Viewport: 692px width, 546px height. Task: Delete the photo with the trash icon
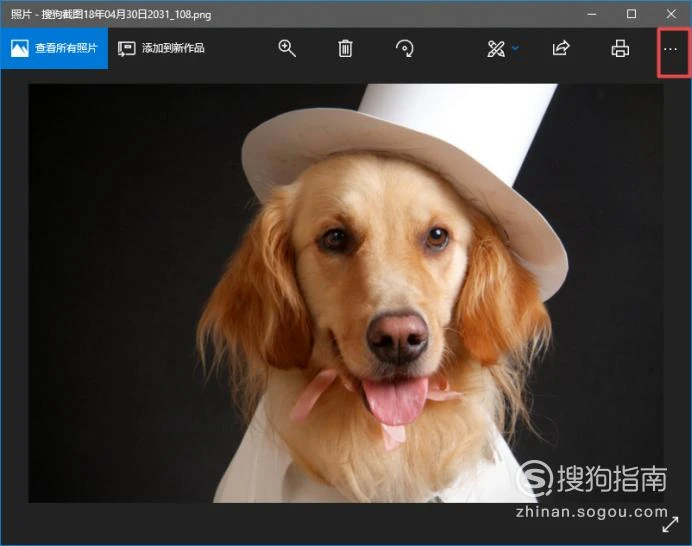(345, 49)
